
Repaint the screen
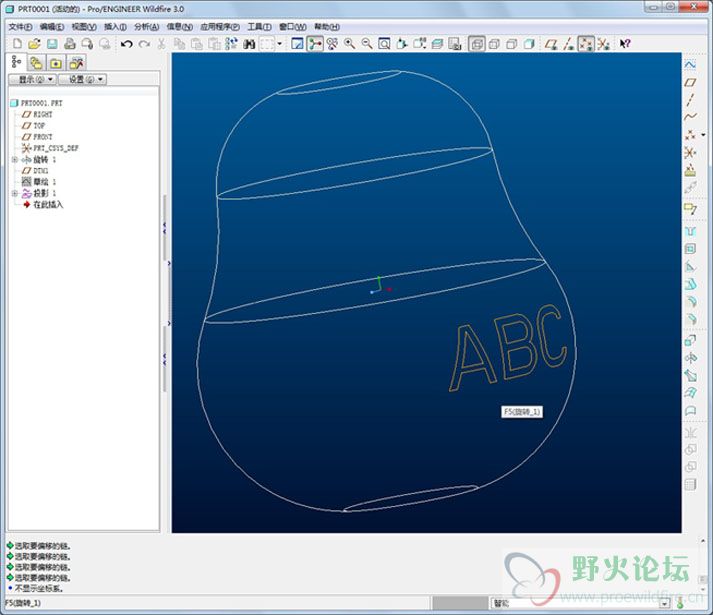(x=297, y=44)
